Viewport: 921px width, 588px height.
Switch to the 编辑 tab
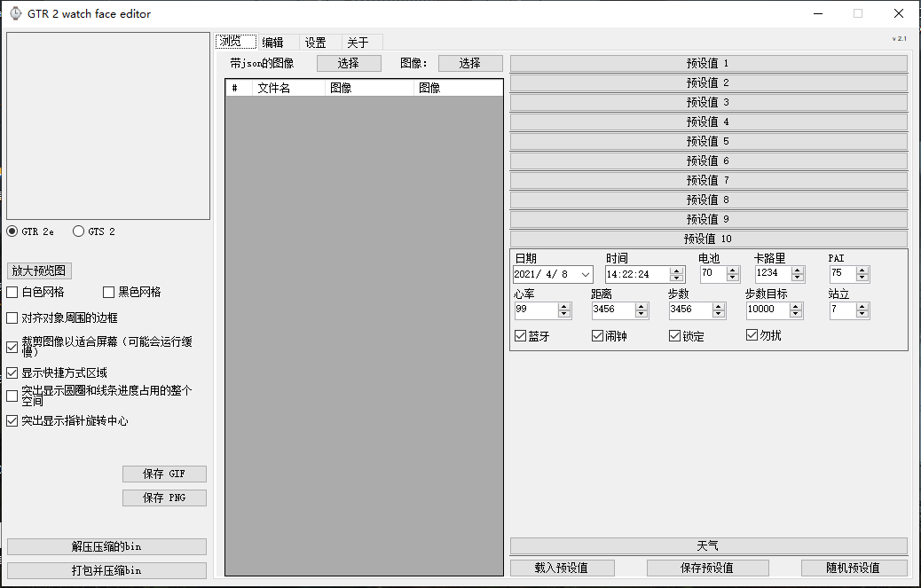pos(273,42)
